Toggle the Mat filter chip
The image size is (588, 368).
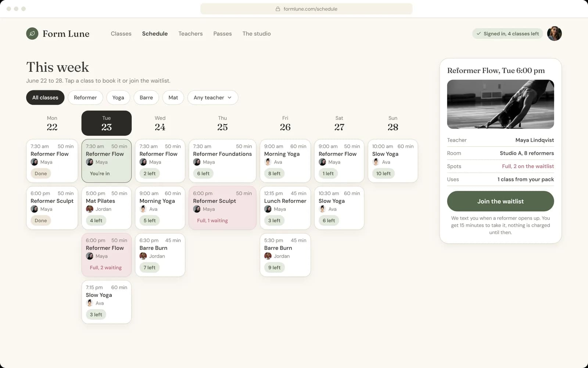[x=173, y=98]
